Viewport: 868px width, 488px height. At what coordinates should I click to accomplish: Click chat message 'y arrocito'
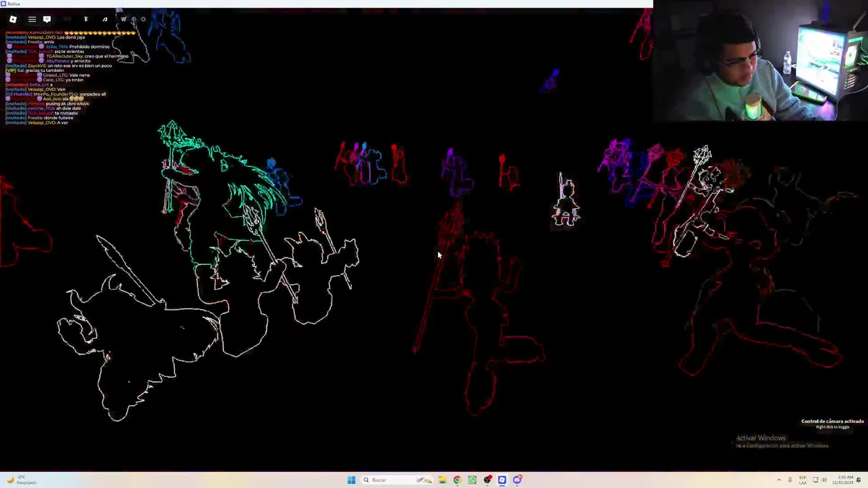click(x=80, y=61)
